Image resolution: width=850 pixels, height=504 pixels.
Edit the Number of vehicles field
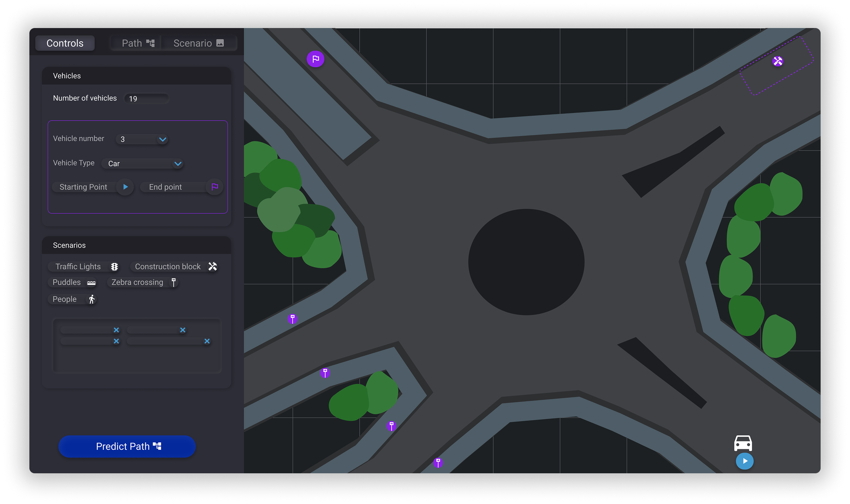[x=146, y=98]
